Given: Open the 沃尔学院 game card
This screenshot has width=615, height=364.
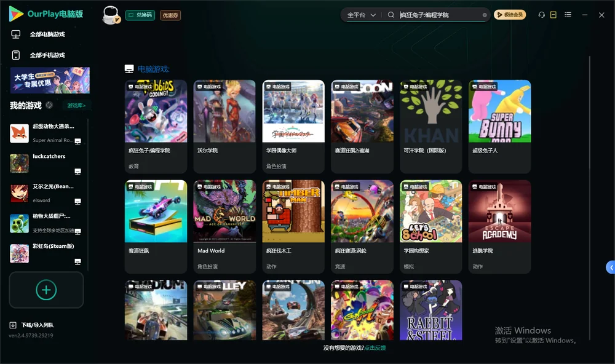Looking at the screenshot, I should (x=224, y=126).
